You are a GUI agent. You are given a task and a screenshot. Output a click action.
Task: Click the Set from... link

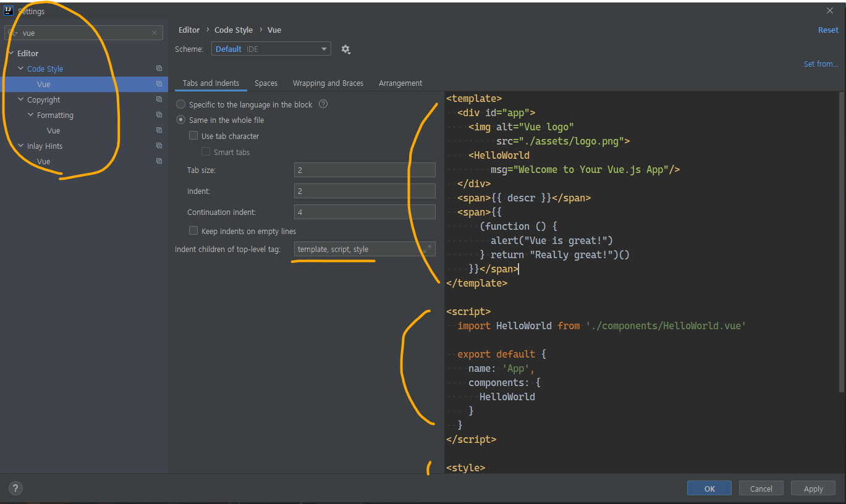tap(821, 64)
